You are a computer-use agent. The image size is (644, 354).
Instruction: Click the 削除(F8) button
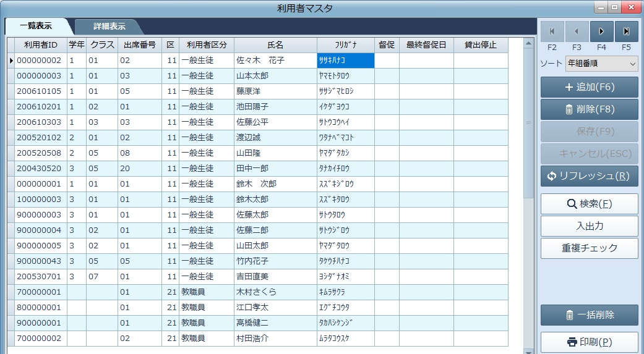[590, 109]
